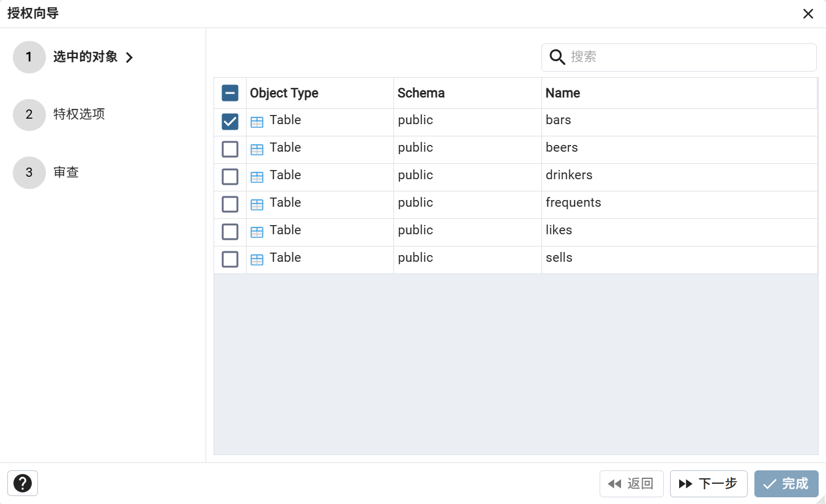
Task: Click the help question mark icon
Action: point(23,483)
